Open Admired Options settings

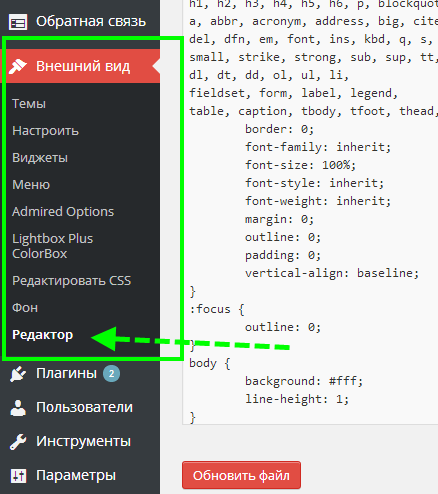(63, 212)
